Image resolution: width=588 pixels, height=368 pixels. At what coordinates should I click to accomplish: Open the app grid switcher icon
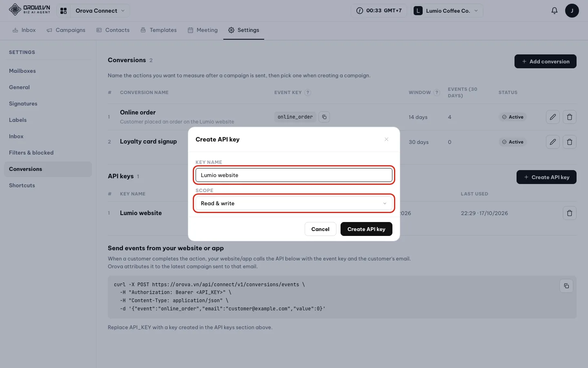63,11
